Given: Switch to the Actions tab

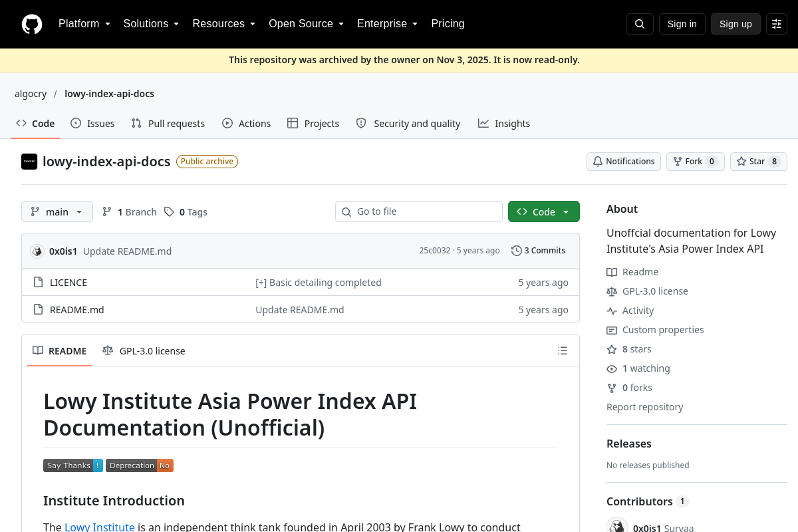Looking at the screenshot, I should [x=246, y=124].
